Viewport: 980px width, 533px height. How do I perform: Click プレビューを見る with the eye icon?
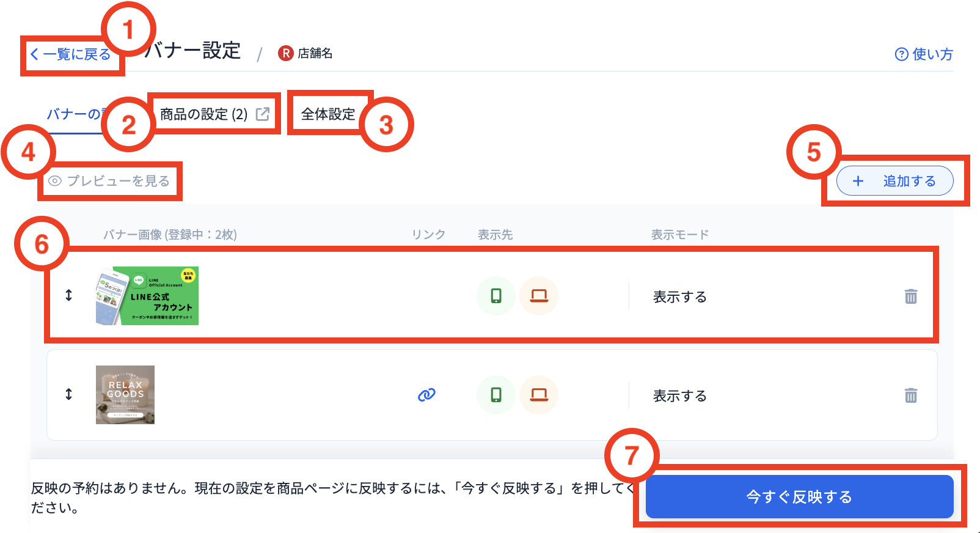pyautogui.click(x=109, y=181)
